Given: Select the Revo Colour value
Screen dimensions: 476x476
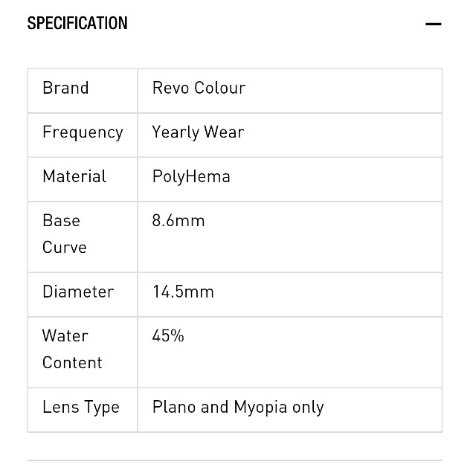Looking at the screenshot, I should coord(199,88).
